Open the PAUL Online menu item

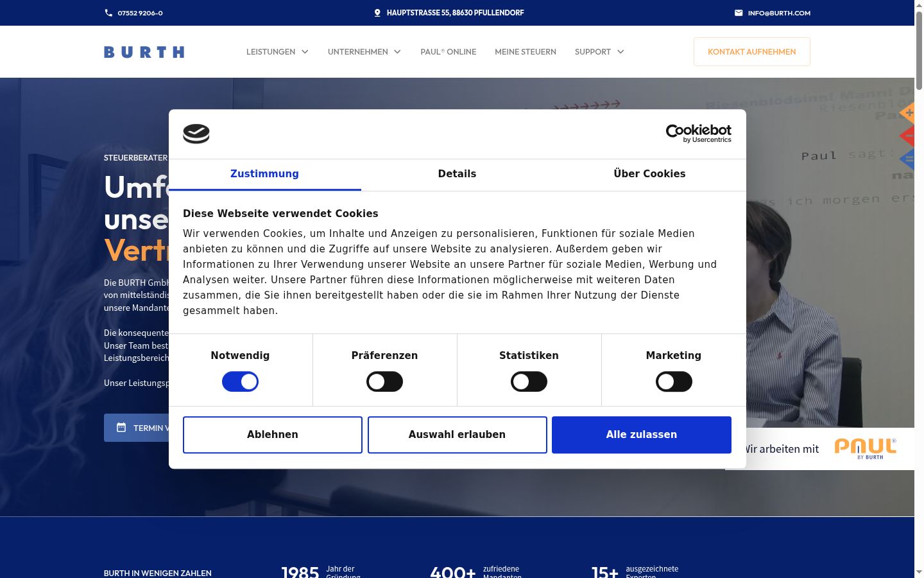pos(449,52)
